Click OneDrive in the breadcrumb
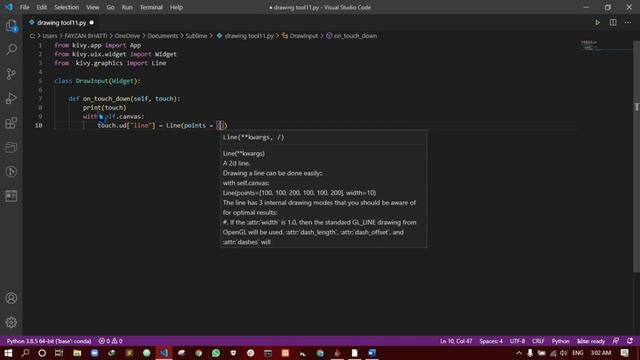The height and width of the screenshot is (360, 640). pyautogui.click(x=127, y=36)
